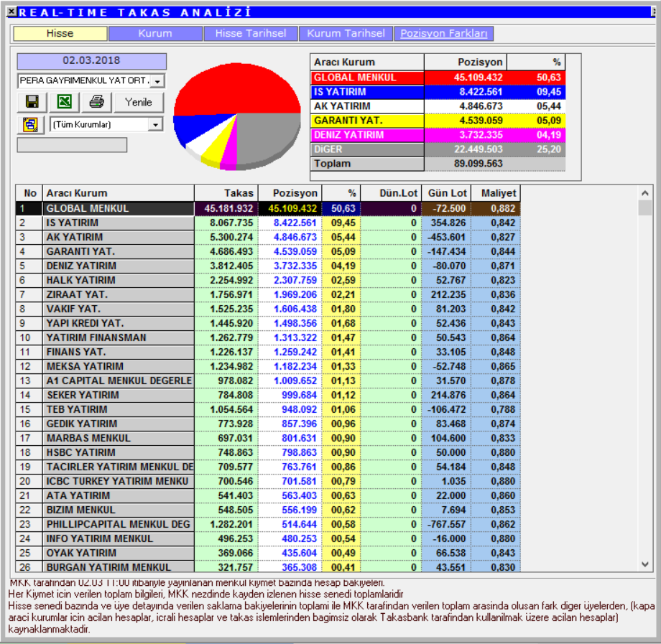Click the Toplam total row in legend
This screenshot has height=644, width=661.
click(x=438, y=164)
